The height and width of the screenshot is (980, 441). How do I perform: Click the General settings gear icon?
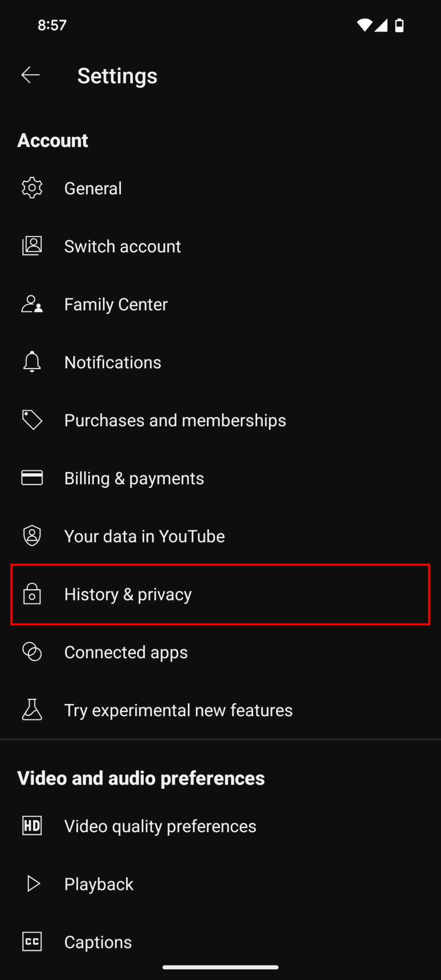click(31, 188)
